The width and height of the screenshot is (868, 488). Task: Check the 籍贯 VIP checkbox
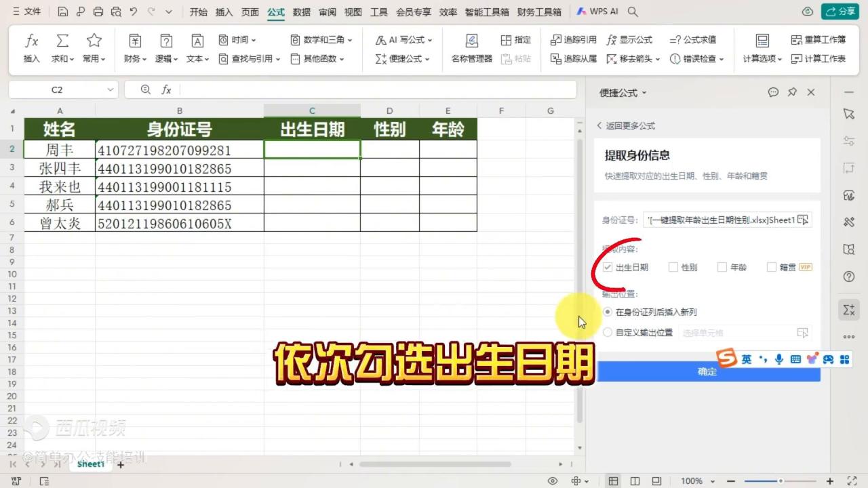tap(771, 268)
